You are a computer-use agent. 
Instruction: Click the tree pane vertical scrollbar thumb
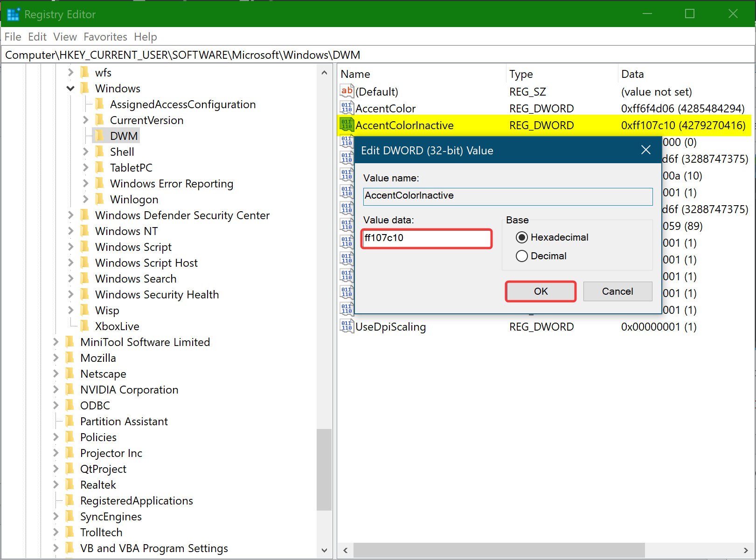point(324,470)
